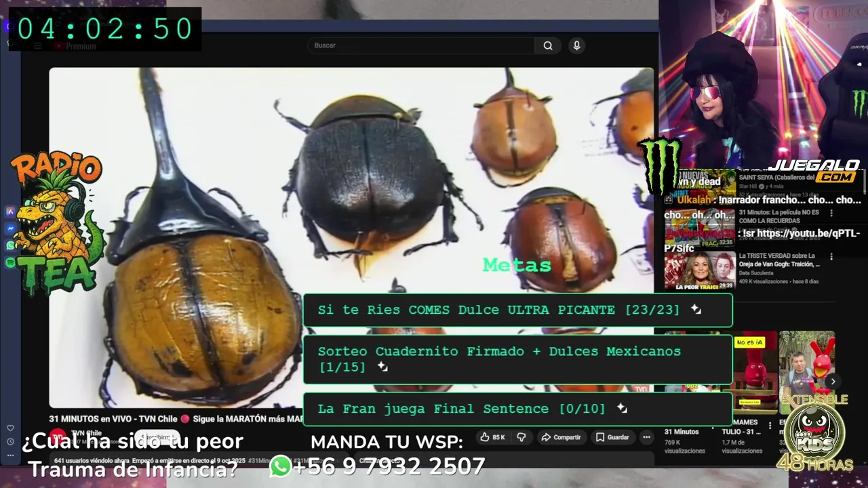Click 'La Fran juega Final Sentence' goal
868x488 pixels.
[517, 409]
